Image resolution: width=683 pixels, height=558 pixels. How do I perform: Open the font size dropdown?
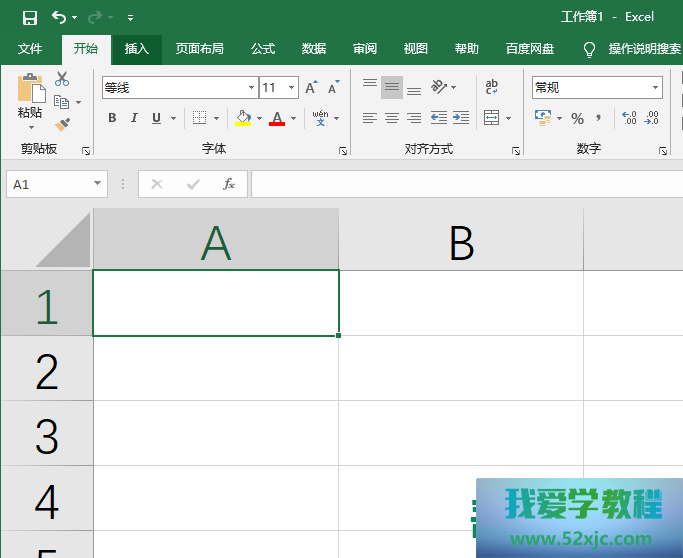[x=291, y=88]
